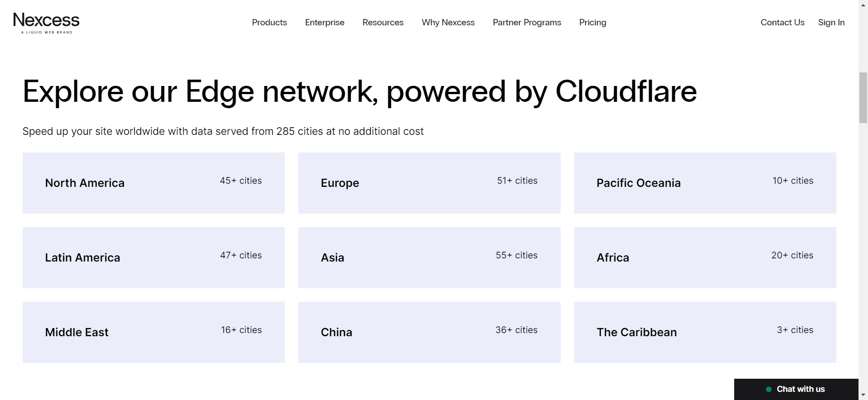Image resolution: width=868 pixels, height=400 pixels.
Task: Click Sign In
Action: coord(831,23)
